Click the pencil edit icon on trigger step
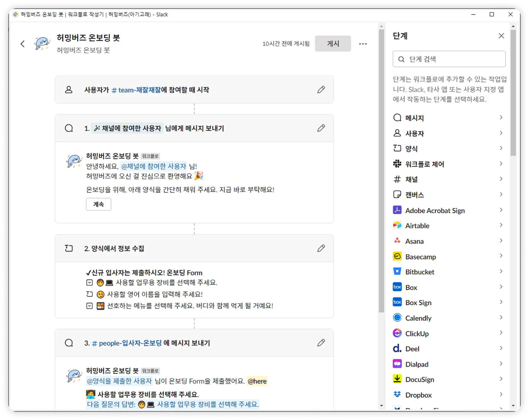The image size is (529, 420). tap(321, 90)
